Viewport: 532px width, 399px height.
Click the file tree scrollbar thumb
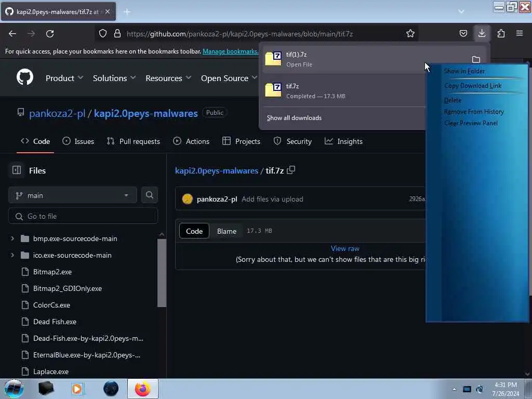(162, 273)
